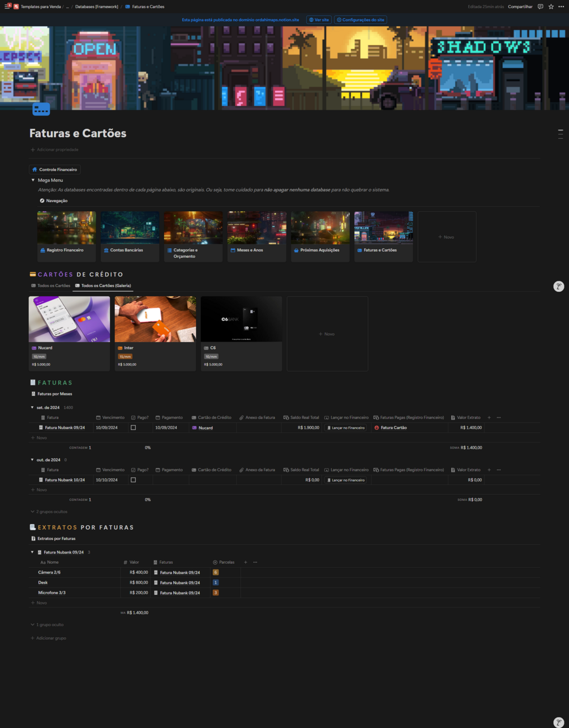Viewport: 569px width, 728px height.
Task: Check Pago? for Fatura Nubank 09/24
Action: 133,428
